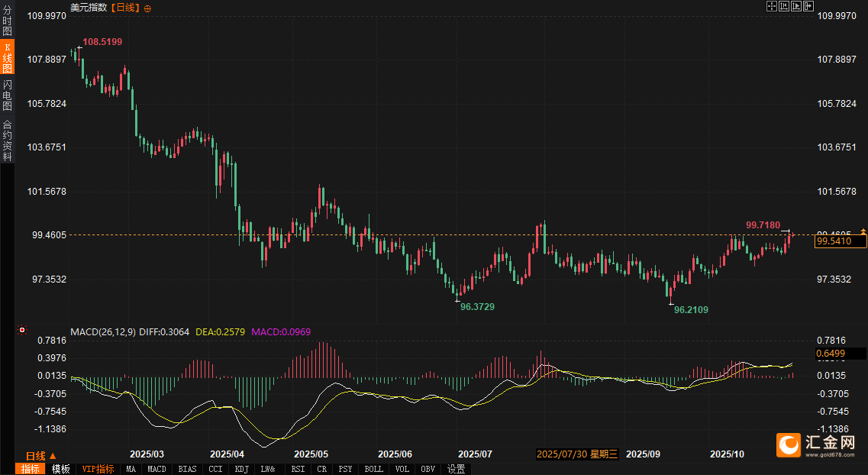Image resolution: width=868 pixels, height=475 pixels.
Task: Click the scroll-to-latest arrow toolbar icon
Action: point(808,6)
